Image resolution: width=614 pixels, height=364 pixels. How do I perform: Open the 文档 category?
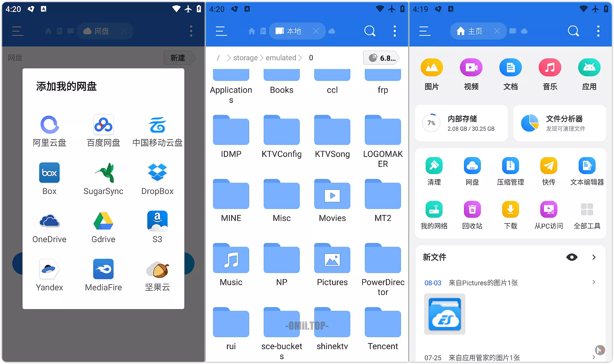click(510, 74)
